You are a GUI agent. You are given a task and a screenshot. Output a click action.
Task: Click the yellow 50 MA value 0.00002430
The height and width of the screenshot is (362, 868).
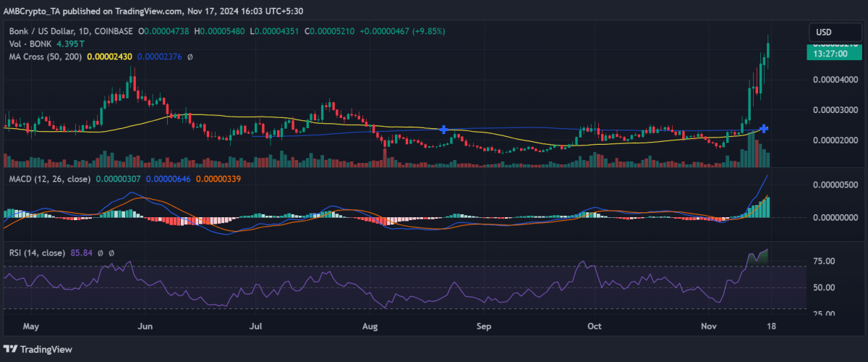pyautogui.click(x=109, y=56)
